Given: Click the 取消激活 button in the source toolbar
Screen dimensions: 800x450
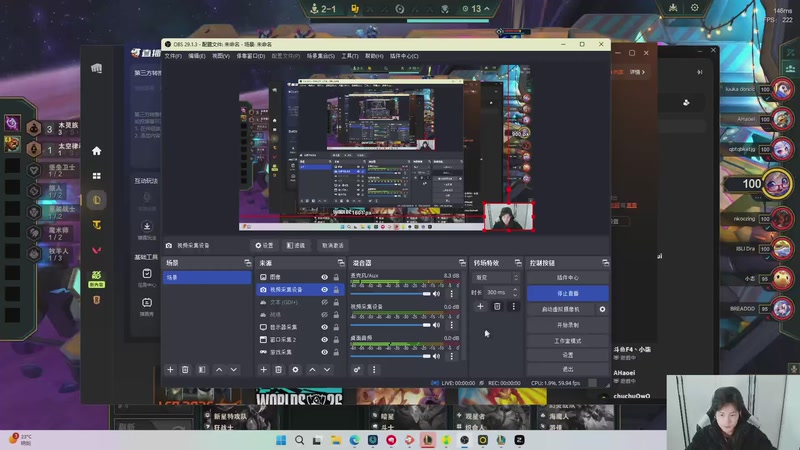Looking at the screenshot, I should [333, 245].
